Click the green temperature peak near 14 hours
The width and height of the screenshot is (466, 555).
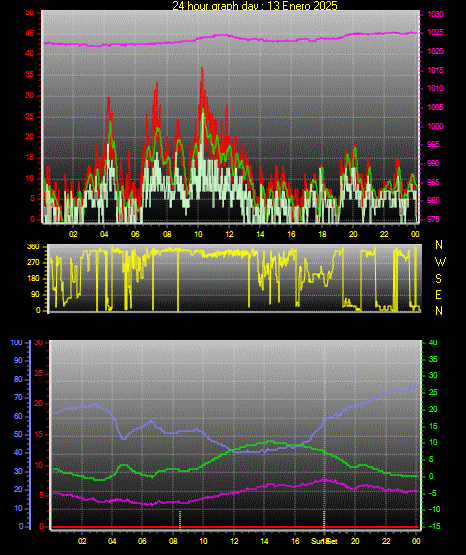271,441
